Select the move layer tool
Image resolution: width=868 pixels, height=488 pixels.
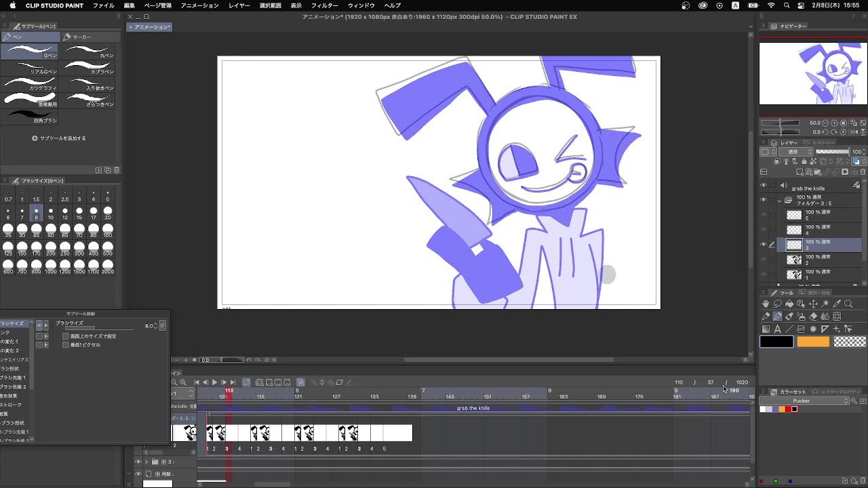click(x=813, y=304)
